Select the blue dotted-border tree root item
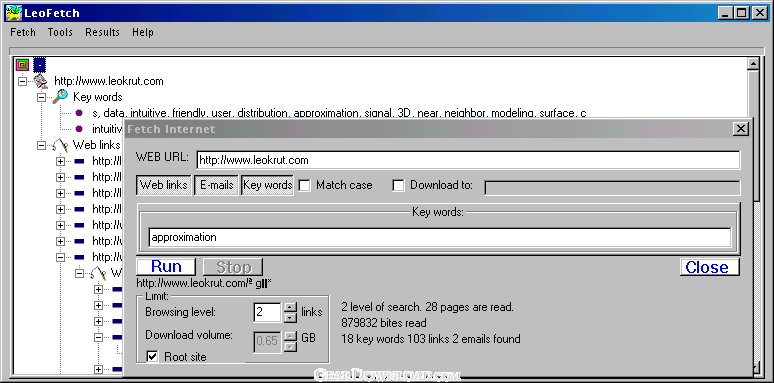774x383 pixels. (39, 64)
